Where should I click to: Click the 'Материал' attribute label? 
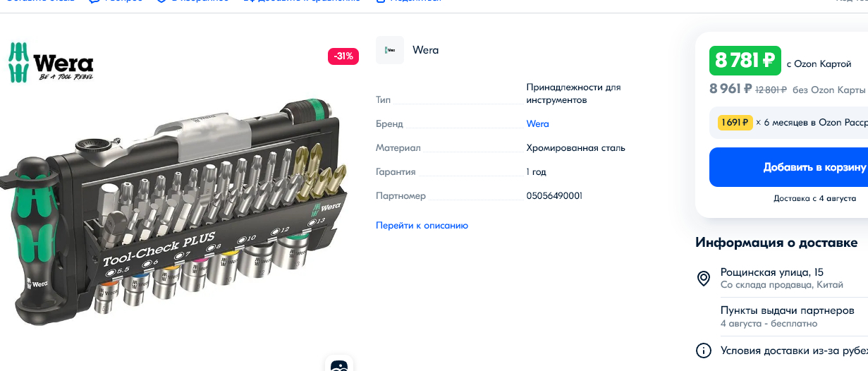[x=398, y=148]
